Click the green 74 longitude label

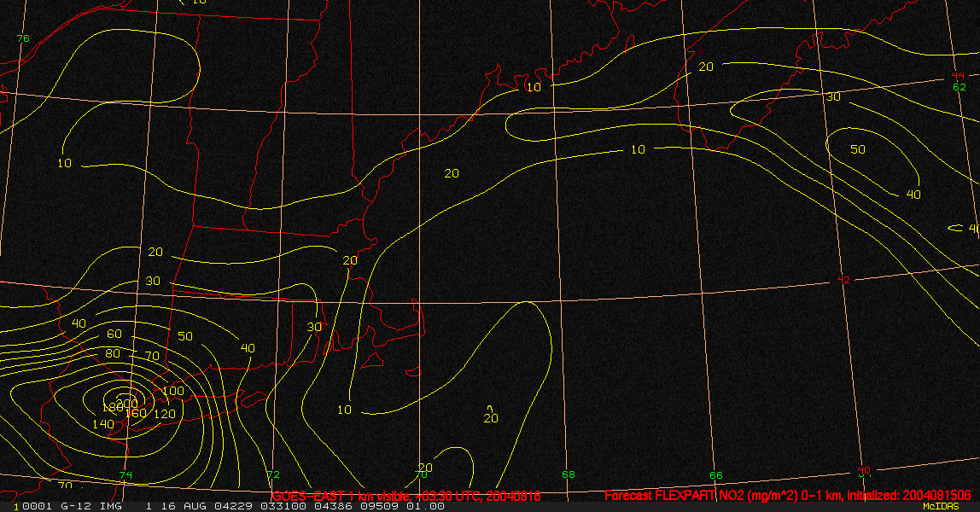pos(125,475)
